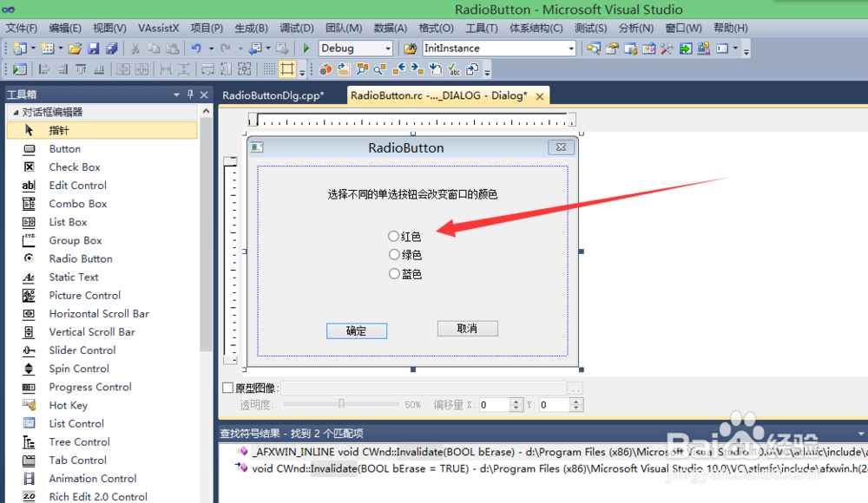This screenshot has width=868, height=503.
Task: Click the Add New Item icon
Action: [48, 49]
